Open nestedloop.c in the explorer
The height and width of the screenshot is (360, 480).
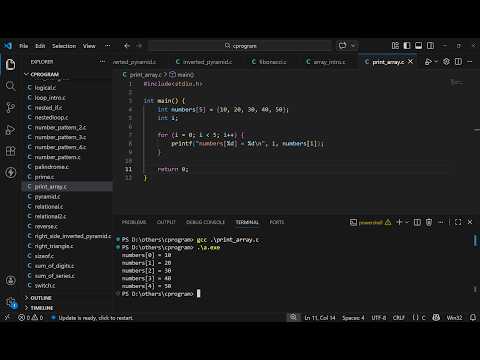(51, 118)
